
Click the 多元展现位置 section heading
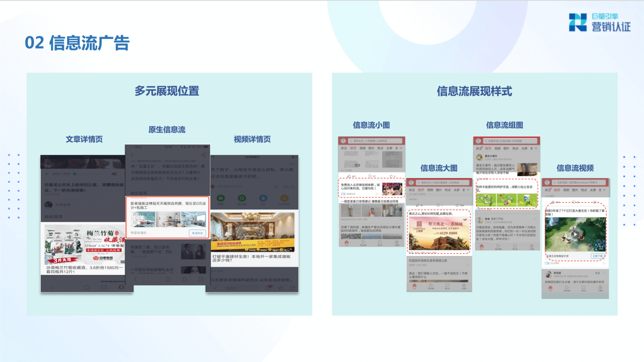click(x=167, y=91)
